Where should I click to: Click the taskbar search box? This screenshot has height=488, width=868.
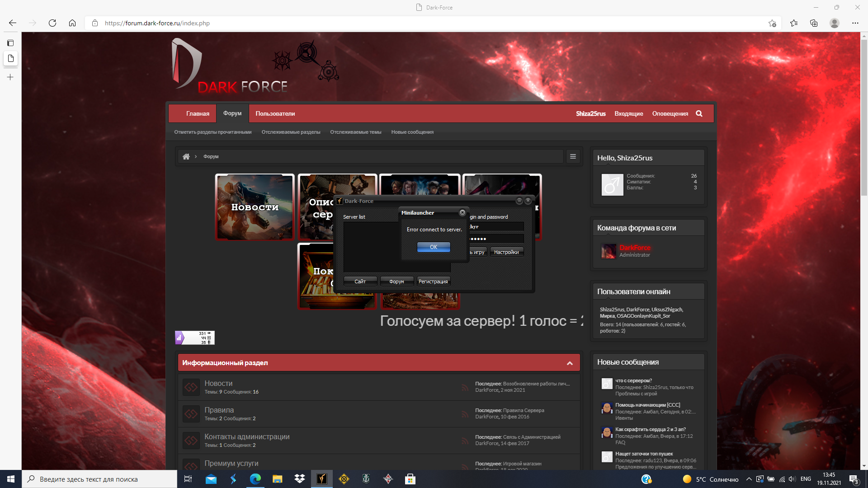[x=99, y=479]
